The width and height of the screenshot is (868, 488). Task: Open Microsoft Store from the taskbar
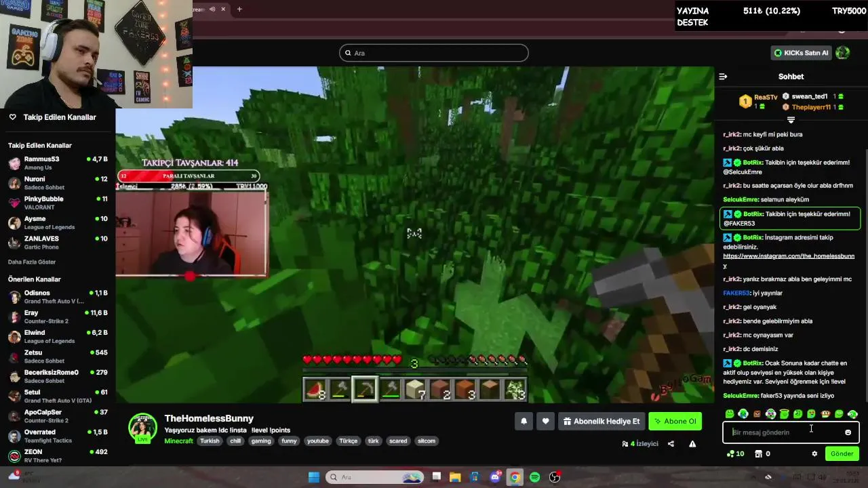point(475,477)
